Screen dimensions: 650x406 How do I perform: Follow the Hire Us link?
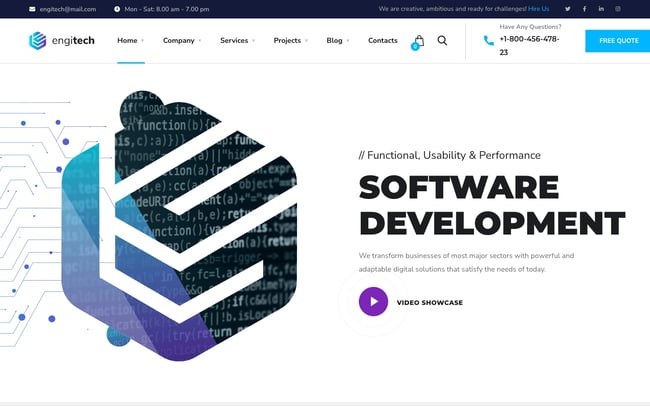538,9
